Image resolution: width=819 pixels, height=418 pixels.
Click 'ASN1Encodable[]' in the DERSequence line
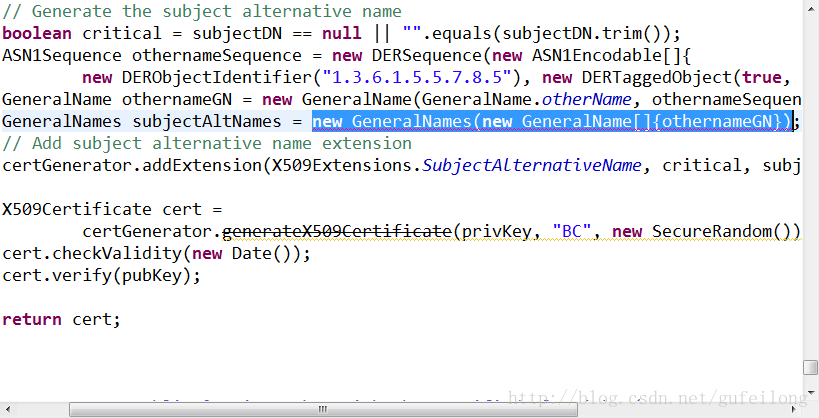point(606,55)
